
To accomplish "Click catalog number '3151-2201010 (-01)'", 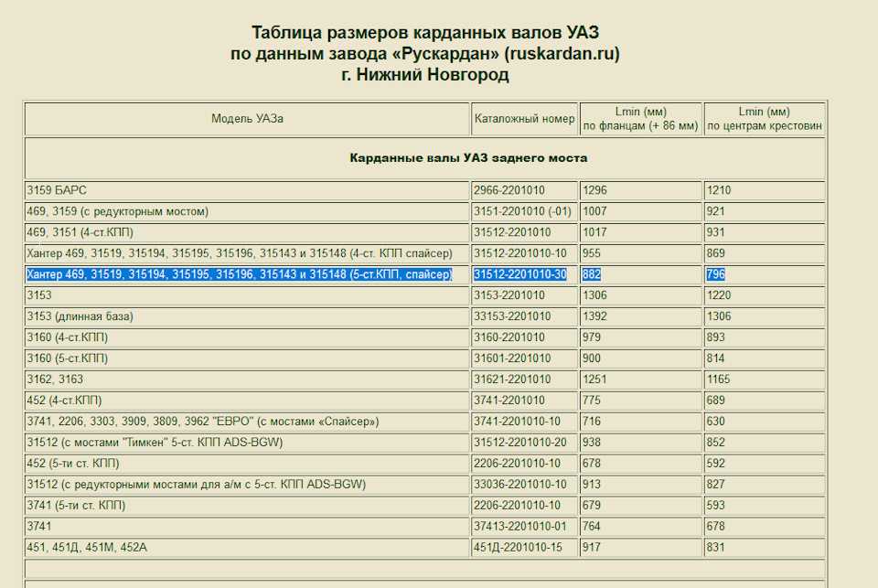I will pos(522,211).
